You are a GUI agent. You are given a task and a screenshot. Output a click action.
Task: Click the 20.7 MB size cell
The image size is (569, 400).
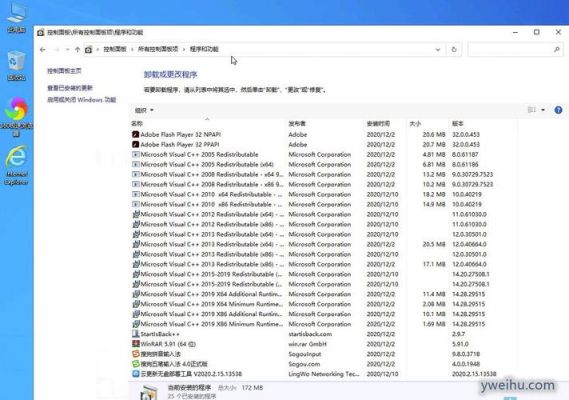(x=434, y=144)
